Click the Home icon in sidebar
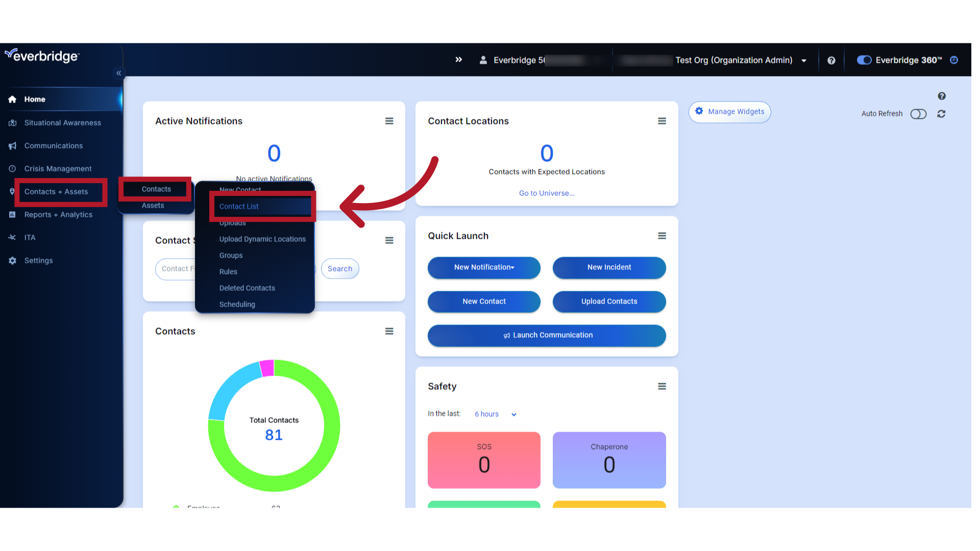Screen dimensions: 980x551 tap(12, 99)
